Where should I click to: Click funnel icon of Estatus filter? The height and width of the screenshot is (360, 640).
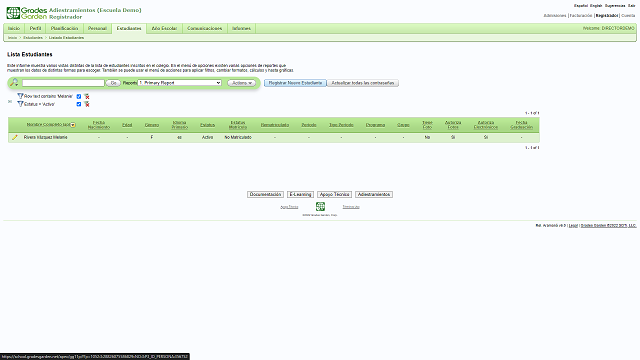pyautogui.click(x=20, y=104)
